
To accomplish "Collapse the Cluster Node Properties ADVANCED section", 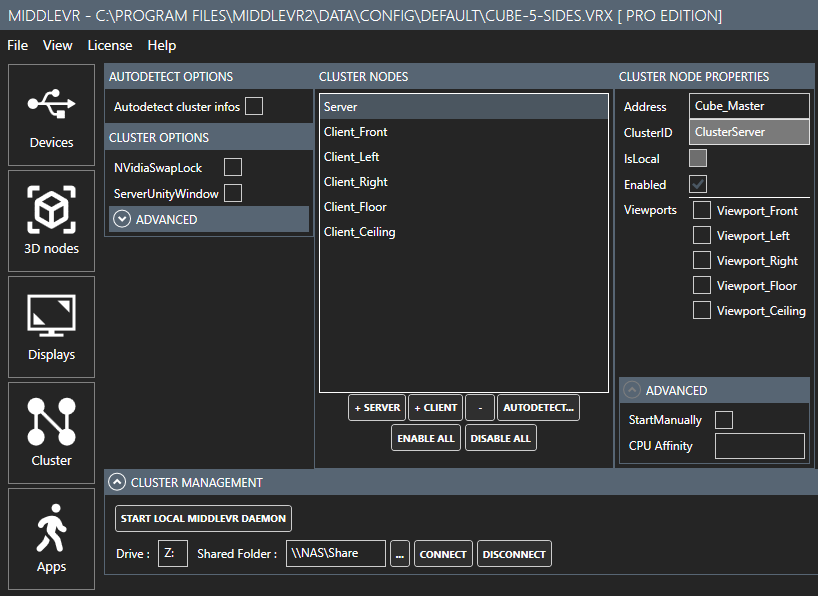I will click(x=633, y=390).
